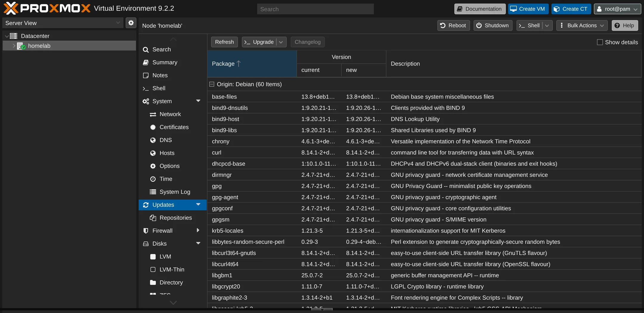Collapse the Disks submenu arrow

[198, 243]
